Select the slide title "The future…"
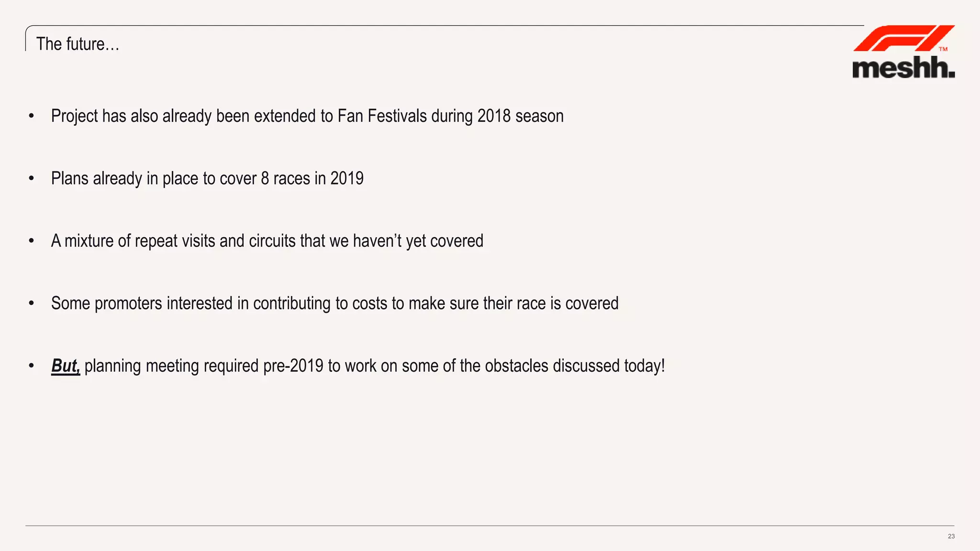The height and width of the screenshot is (551, 980). pos(78,44)
